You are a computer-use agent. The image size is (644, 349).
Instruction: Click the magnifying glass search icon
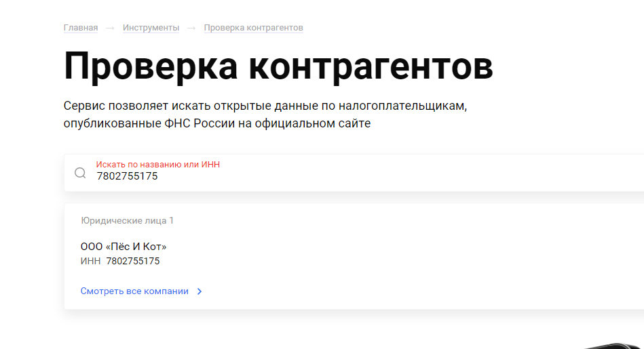80,173
